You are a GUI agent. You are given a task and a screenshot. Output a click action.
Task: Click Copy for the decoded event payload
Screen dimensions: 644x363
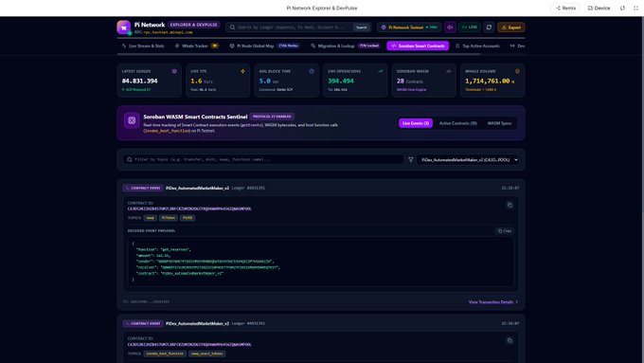click(505, 231)
